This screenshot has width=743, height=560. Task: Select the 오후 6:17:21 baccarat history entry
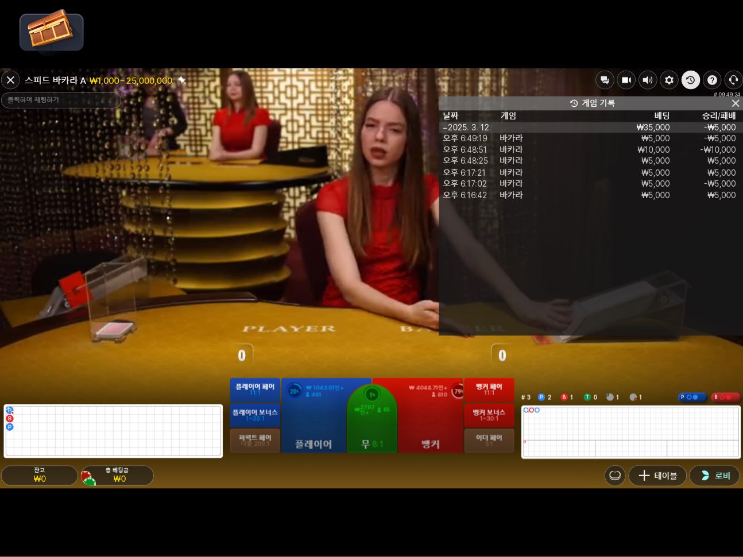589,172
